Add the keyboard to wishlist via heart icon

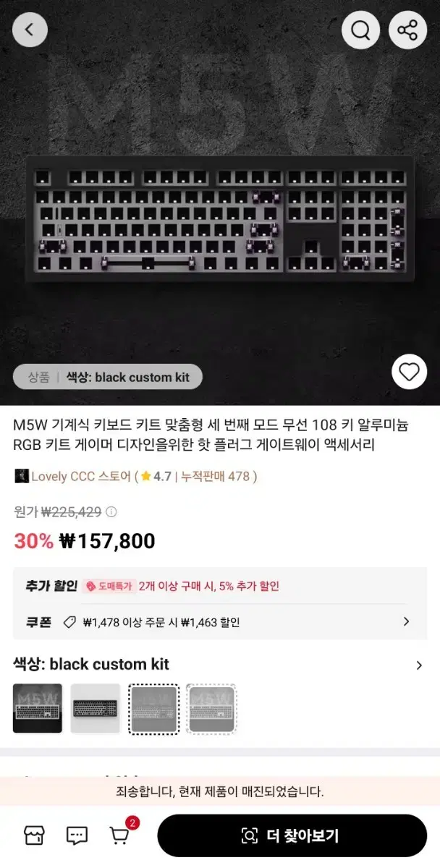point(408,372)
